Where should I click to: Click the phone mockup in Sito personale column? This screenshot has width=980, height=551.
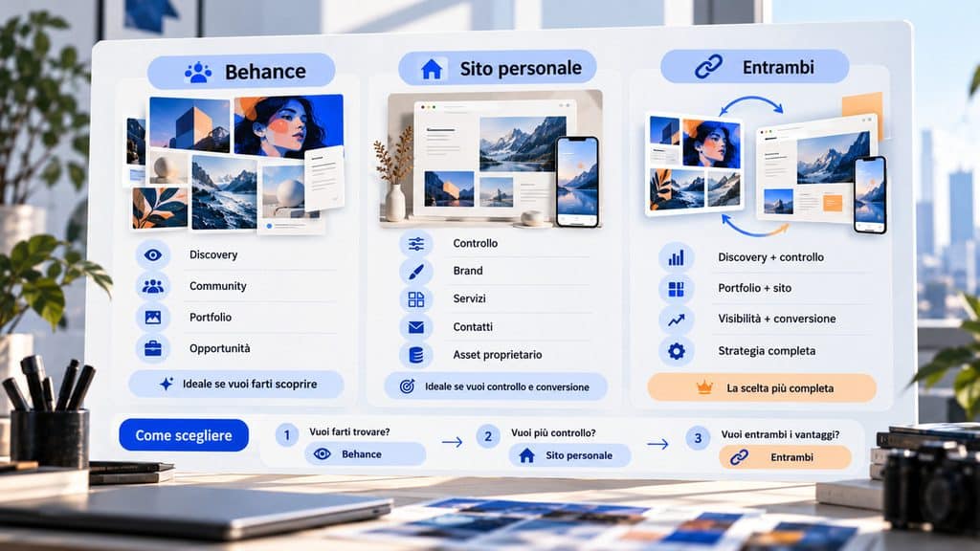point(577,182)
